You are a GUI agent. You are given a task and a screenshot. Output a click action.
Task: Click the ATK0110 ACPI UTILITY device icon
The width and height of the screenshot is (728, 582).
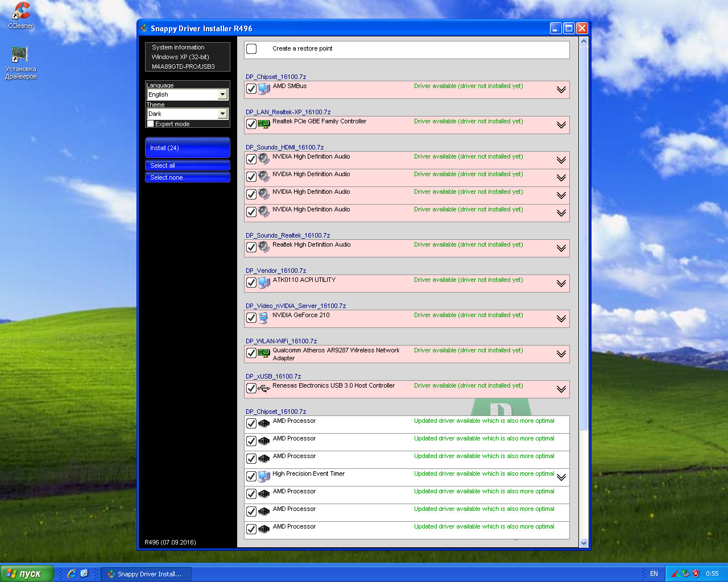pyautogui.click(x=264, y=282)
